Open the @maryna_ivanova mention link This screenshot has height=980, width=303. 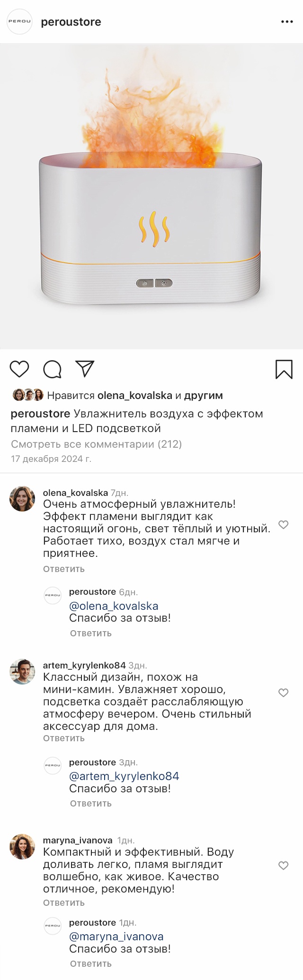(x=116, y=937)
